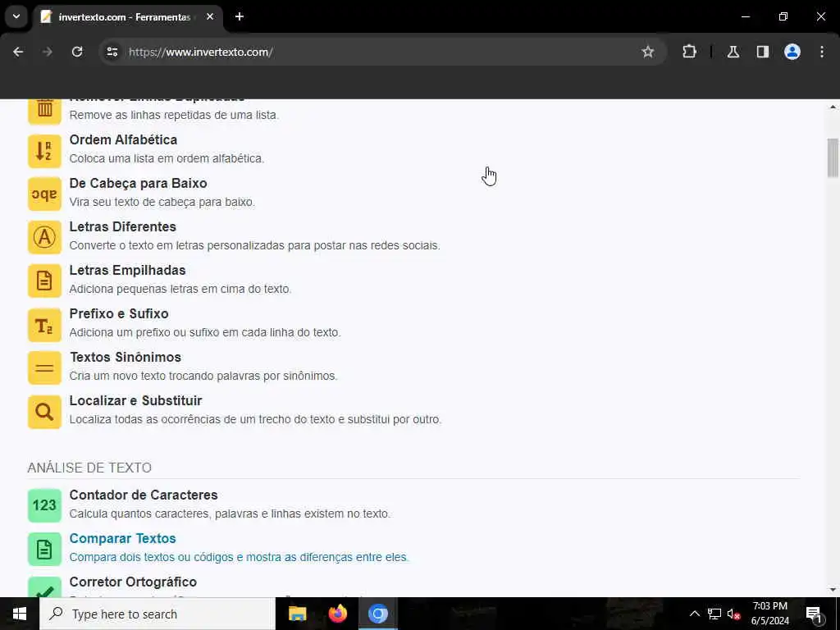This screenshot has width=840, height=630.
Task: Click the scrollbar down arrow
Action: click(x=833, y=591)
